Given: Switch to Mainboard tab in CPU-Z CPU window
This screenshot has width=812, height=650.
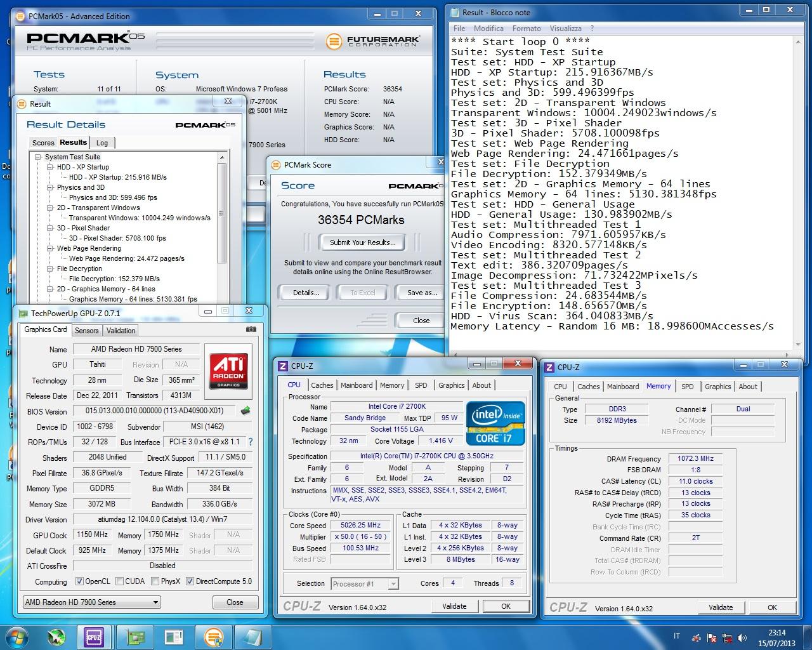Looking at the screenshot, I should click(357, 385).
